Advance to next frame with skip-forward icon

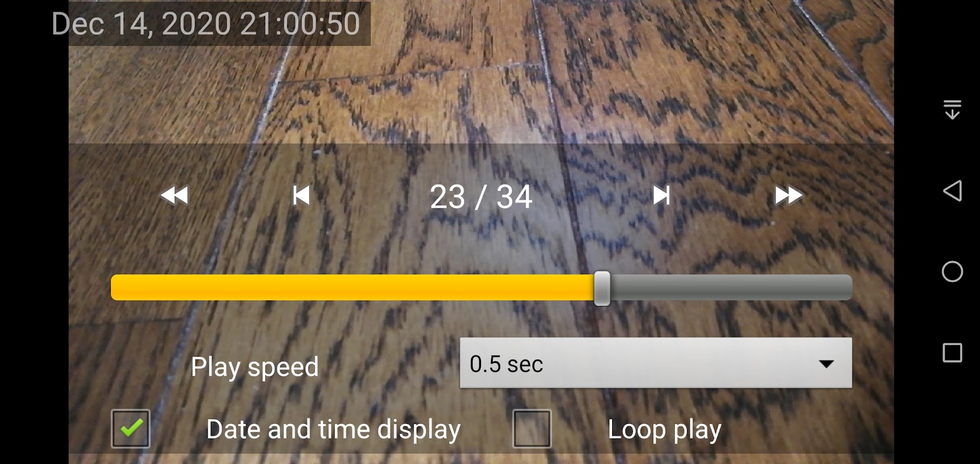[x=661, y=195]
